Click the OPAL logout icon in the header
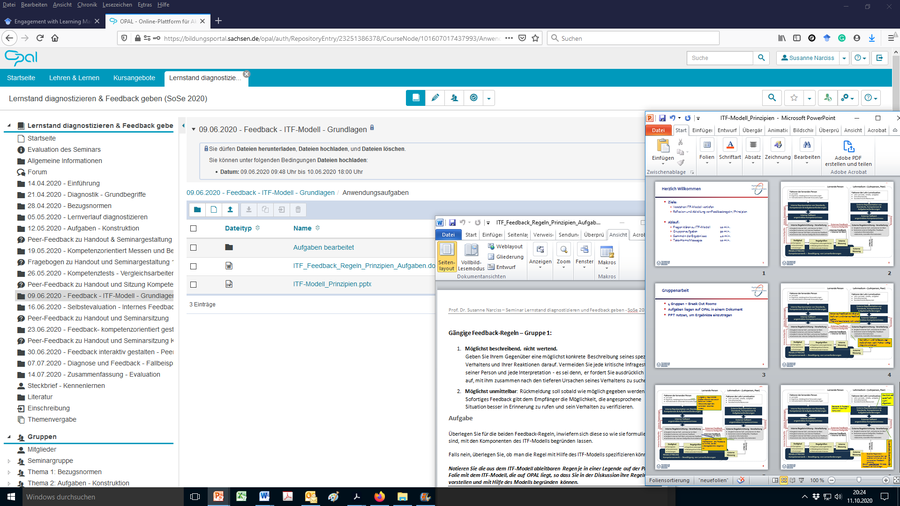This screenshot has height=506, width=900. tap(879, 58)
